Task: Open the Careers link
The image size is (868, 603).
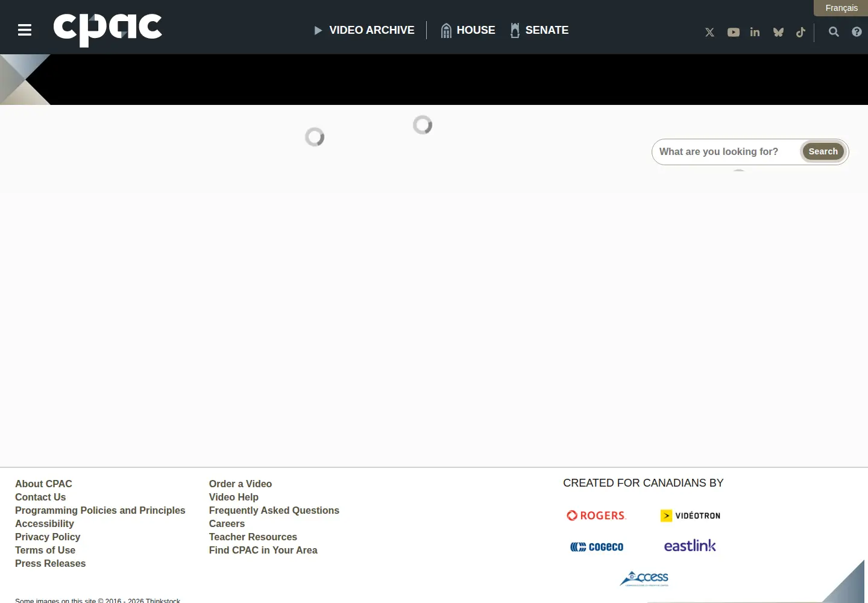Action: [227, 524]
